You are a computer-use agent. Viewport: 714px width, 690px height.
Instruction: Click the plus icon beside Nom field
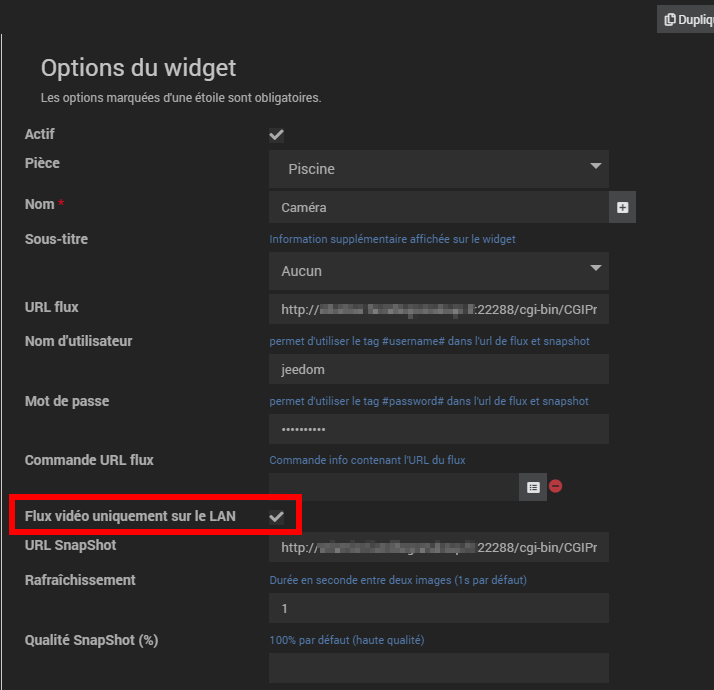[x=622, y=207]
